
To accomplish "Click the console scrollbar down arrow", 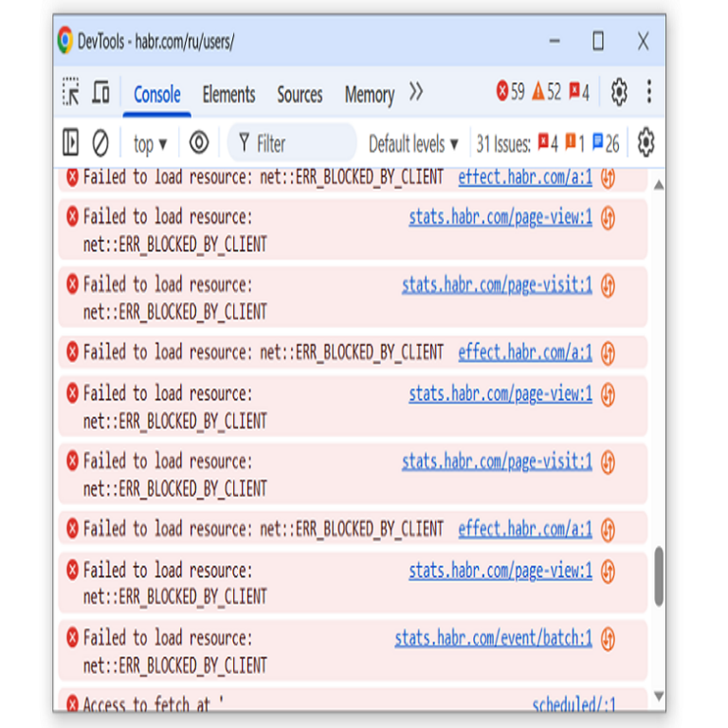I will click(659, 696).
